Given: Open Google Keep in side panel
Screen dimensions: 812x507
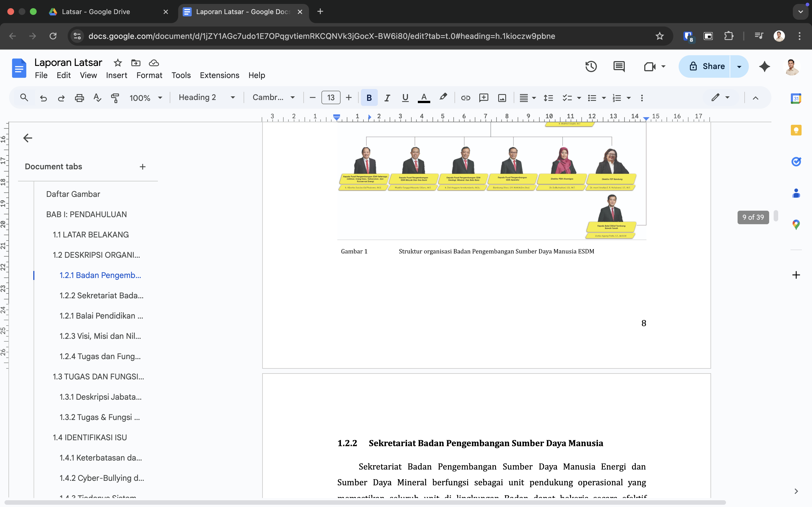Looking at the screenshot, I should point(796,130).
